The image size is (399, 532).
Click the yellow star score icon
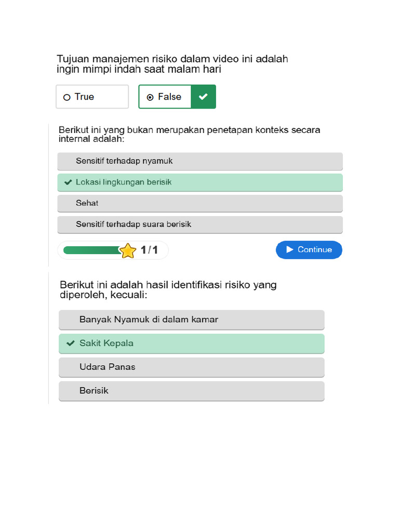(127, 251)
